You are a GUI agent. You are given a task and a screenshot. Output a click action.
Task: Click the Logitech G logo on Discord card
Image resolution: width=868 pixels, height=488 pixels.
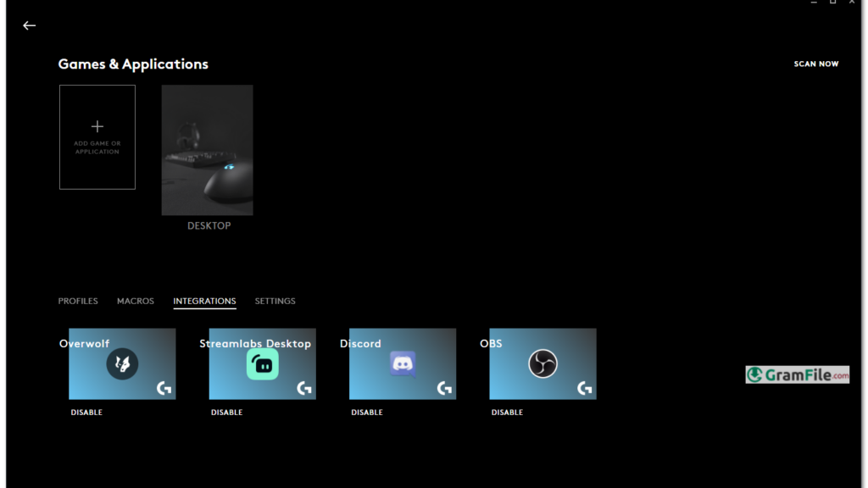pyautogui.click(x=444, y=388)
